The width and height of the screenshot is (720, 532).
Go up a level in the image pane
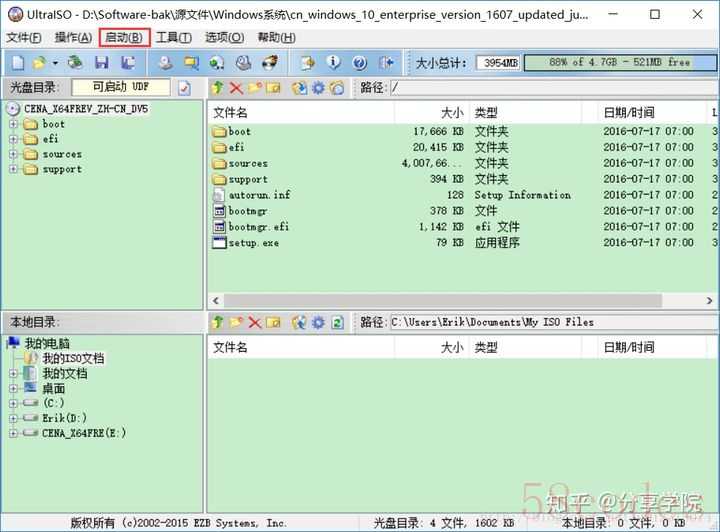click(217, 87)
